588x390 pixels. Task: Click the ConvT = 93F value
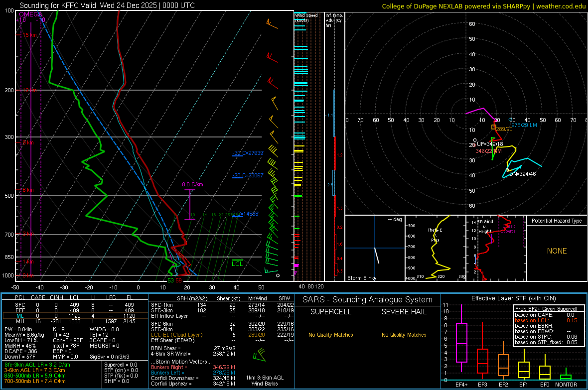[x=68, y=341]
